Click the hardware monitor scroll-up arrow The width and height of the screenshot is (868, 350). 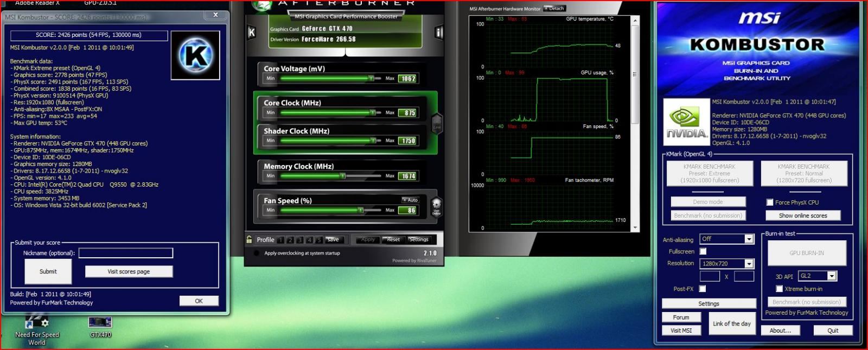635,20
